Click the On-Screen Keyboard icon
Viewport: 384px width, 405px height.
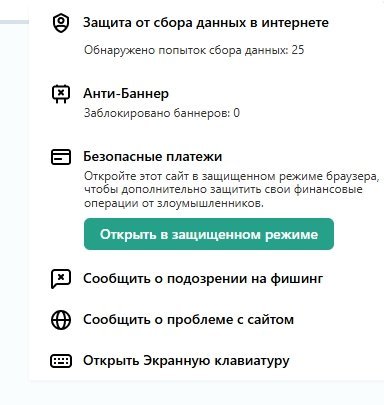pyautogui.click(x=61, y=361)
